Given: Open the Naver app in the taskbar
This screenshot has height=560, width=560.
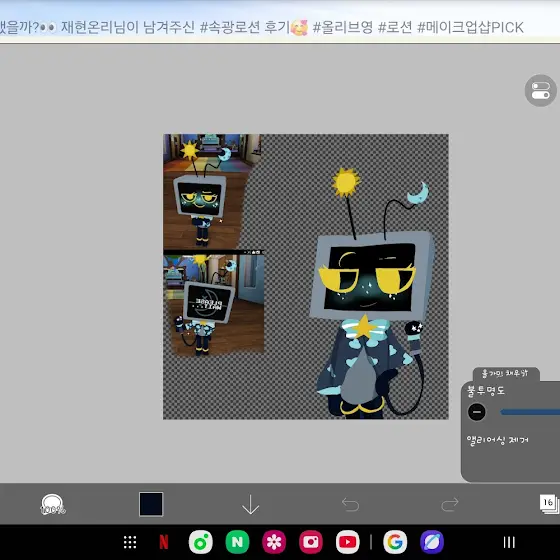Looking at the screenshot, I should point(237,542).
